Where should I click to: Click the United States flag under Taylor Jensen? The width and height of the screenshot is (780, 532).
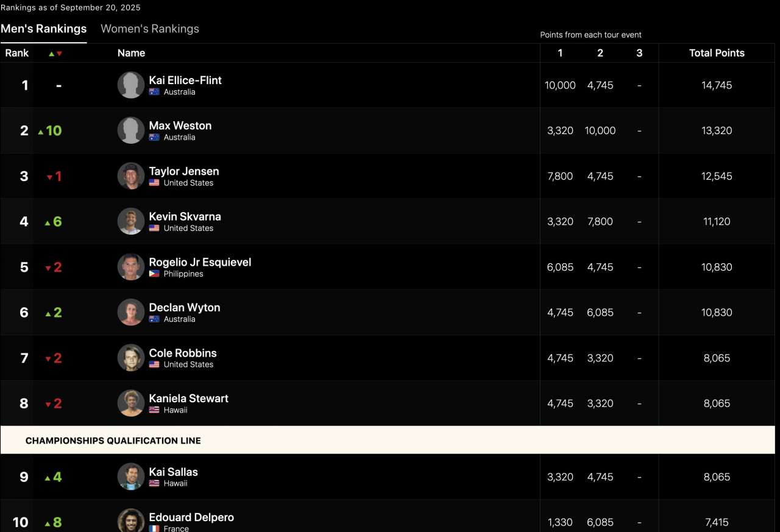point(154,183)
